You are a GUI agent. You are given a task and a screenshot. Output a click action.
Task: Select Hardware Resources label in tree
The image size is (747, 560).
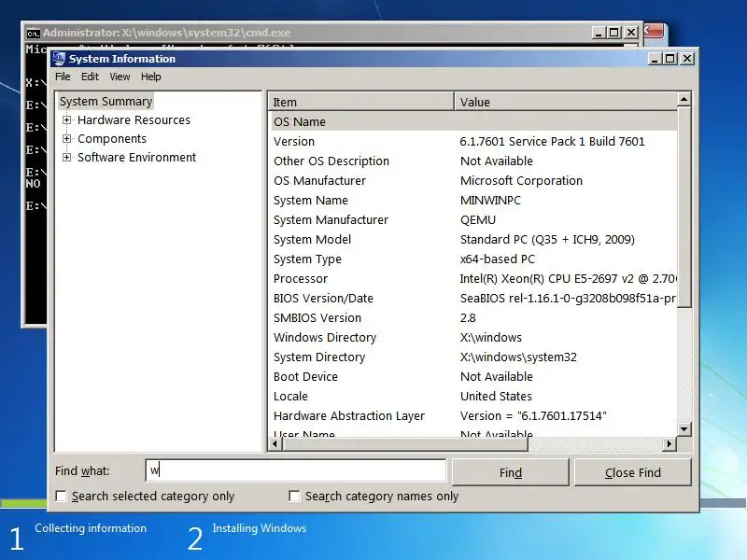pos(134,120)
